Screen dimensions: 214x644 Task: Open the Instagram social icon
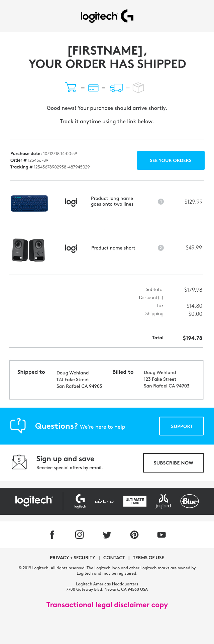pyautogui.click(x=80, y=535)
